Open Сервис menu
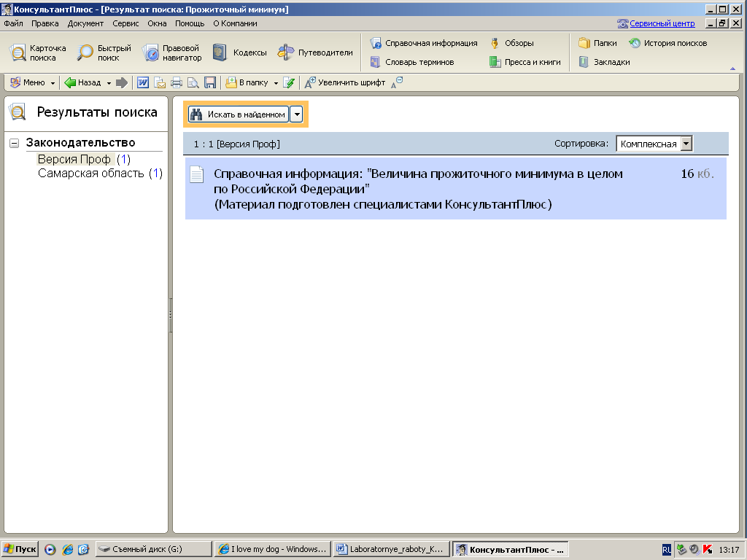 (x=125, y=23)
